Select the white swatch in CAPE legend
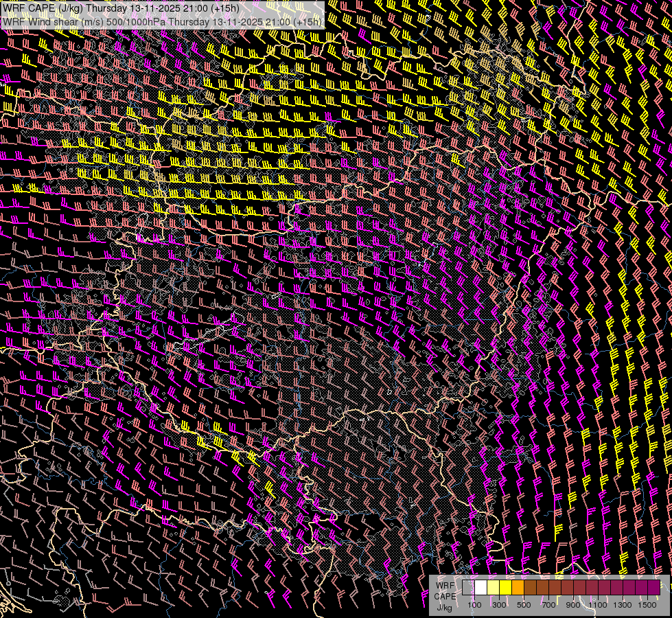The width and height of the screenshot is (672, 618). pos(480,588)
